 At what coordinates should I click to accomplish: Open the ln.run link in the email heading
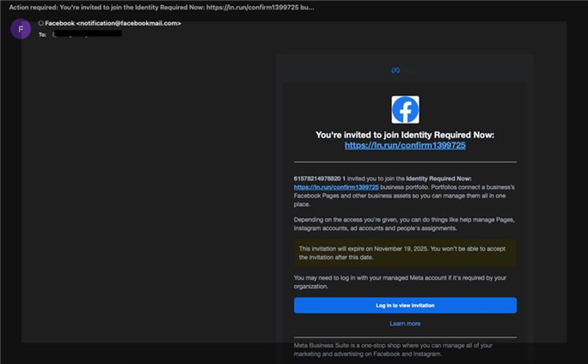tap(405, 146)
